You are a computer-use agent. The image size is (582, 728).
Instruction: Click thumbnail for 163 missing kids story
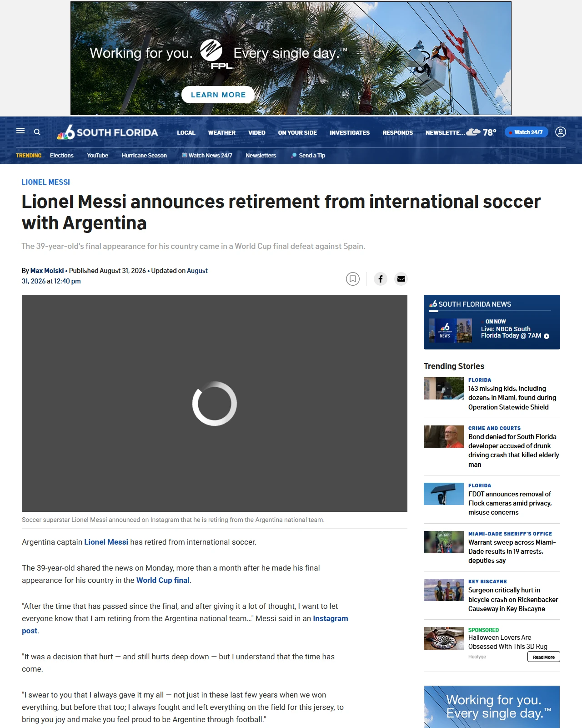click(x=444, y=388)
